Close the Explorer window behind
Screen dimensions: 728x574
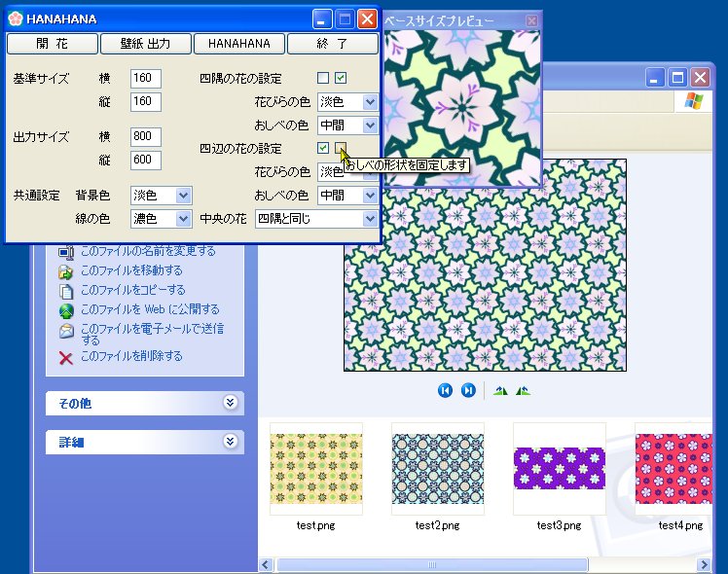pyautogui.click(x=700, y=78)
